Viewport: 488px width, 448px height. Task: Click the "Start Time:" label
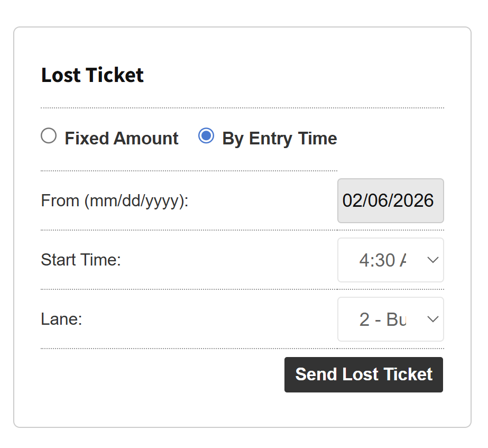[x=81, y=260]
